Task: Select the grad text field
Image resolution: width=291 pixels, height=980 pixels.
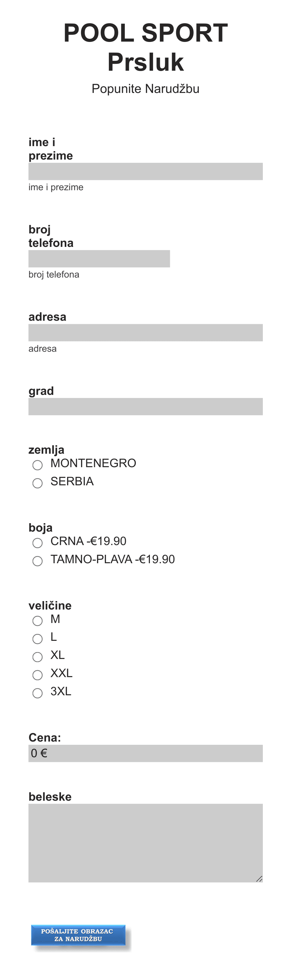Action: pyautogui.click(x=145, y=407)
